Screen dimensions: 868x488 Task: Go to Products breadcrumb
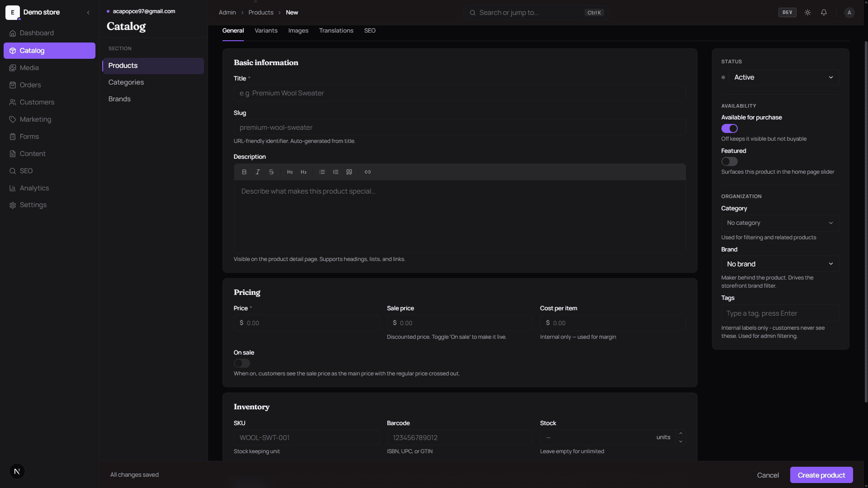click(261, 13)
